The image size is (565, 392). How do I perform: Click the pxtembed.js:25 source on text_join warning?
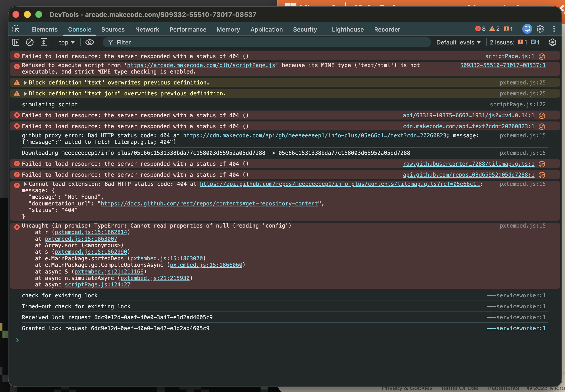click(x=523, y=94)
